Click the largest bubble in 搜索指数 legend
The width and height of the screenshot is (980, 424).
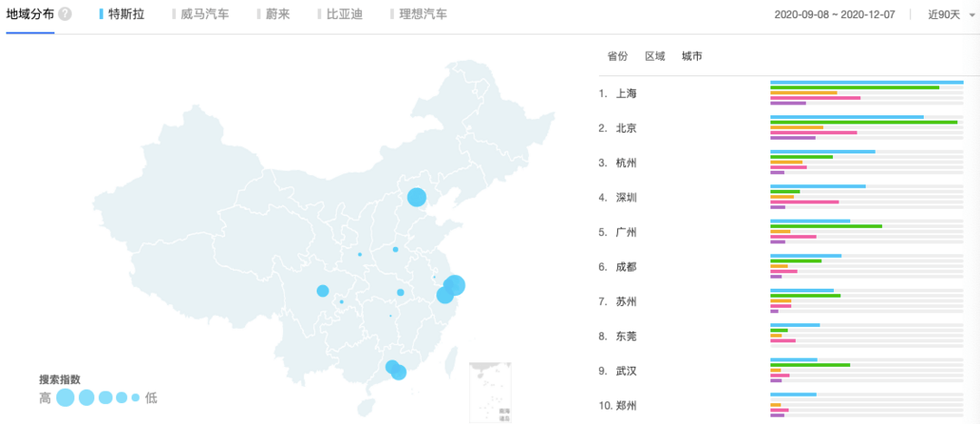point(65,397)
